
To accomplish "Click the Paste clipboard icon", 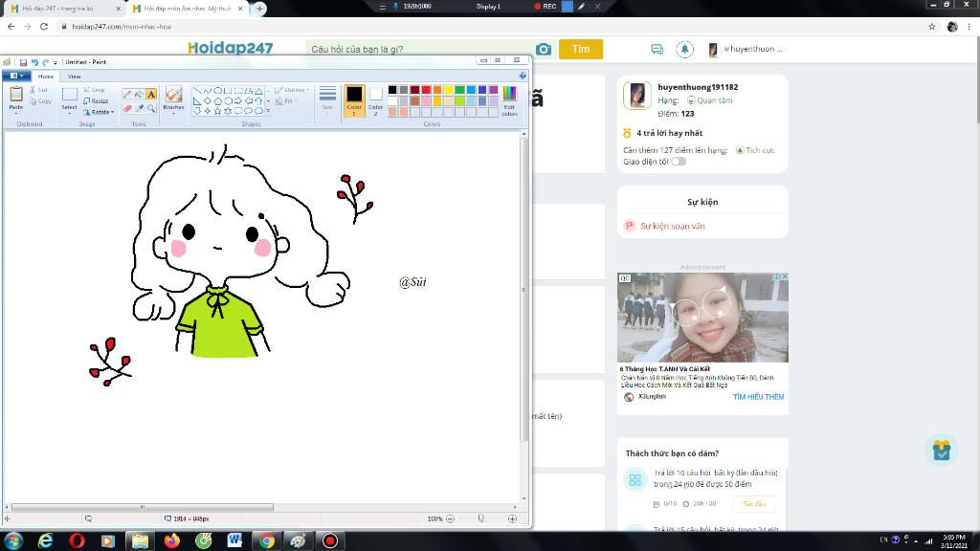I will [x=15, y=95].
